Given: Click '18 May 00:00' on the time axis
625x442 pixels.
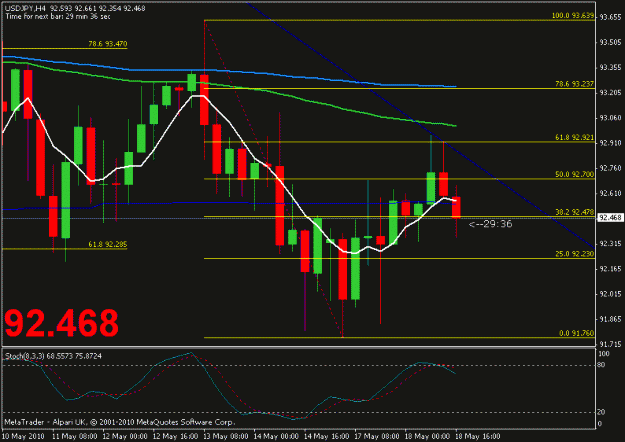Looking at the screenshot, I should [x=427, y=436].
